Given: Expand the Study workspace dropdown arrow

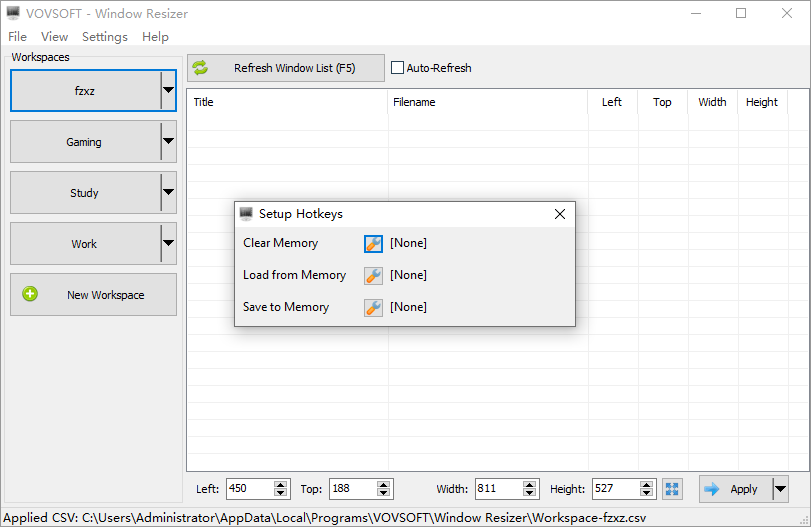Looking at the screenshot, I should click(x=168, y=192).
